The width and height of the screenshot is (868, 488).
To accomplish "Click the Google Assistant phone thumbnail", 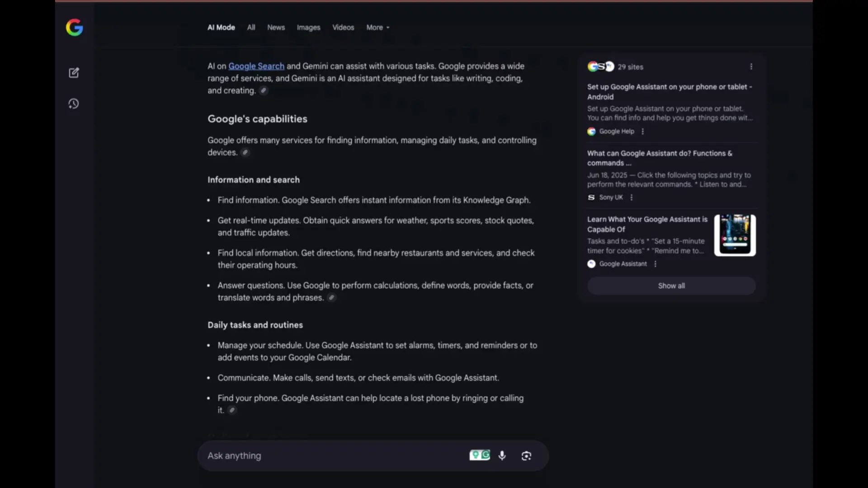I will coord(735,235).
